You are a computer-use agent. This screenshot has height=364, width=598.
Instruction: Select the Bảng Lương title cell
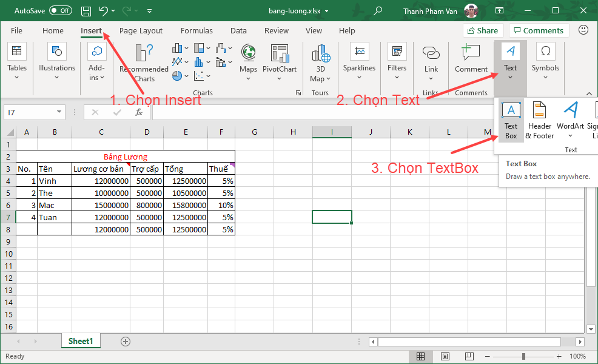pos(126,157)
